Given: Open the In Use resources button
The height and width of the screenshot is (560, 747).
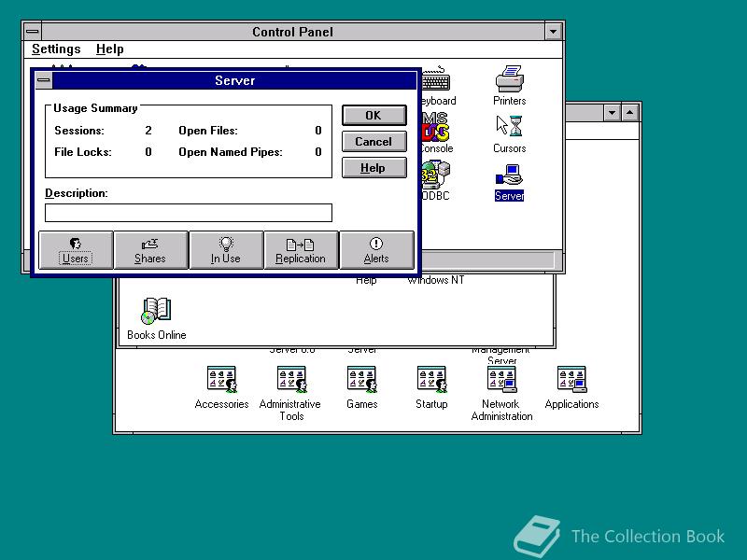Looking at the screenshot, I should (226, 250).
